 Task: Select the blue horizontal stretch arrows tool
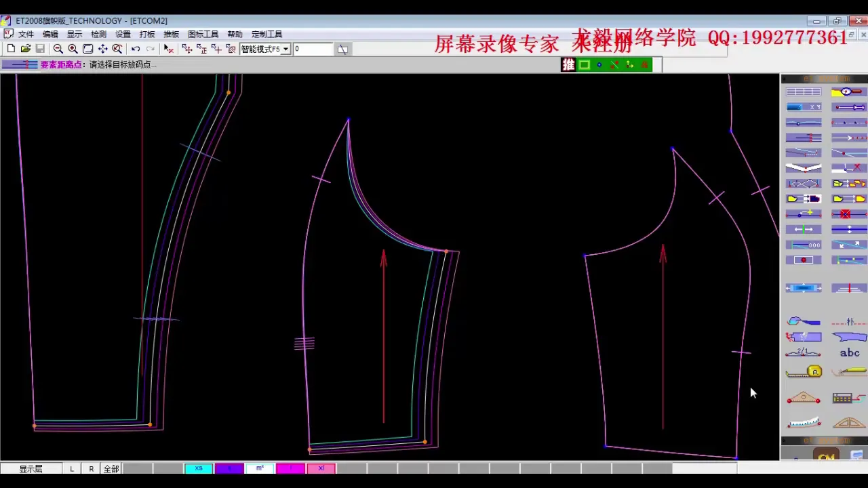pyautogui.click(x=804, y=288)
